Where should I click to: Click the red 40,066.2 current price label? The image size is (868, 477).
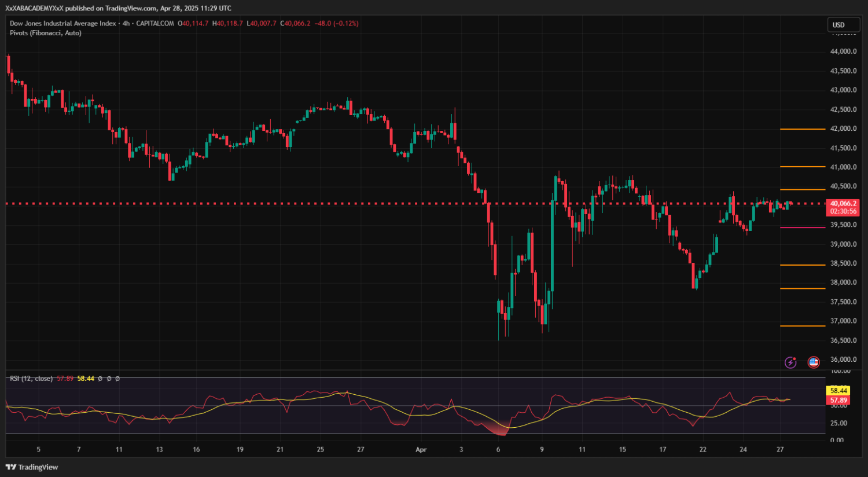click(x=843, y=204)
